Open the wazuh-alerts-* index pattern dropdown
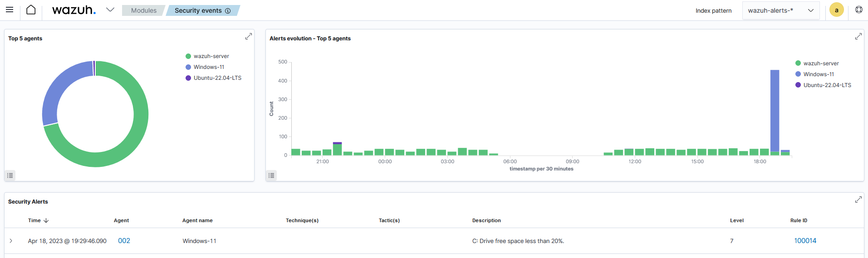This screenshot has height=258, width=868. pyautogui.click(x=781, y=10)
